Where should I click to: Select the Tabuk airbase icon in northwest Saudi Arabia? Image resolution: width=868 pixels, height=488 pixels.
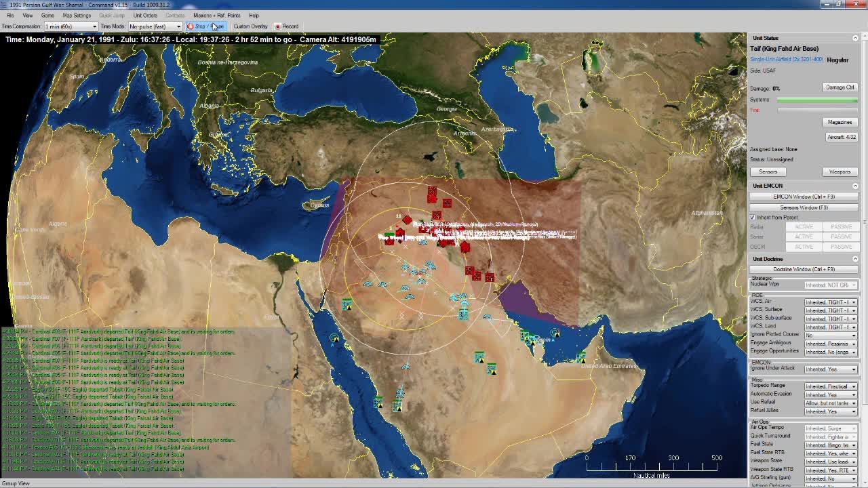pyautogui.click(x=347, y=305)
